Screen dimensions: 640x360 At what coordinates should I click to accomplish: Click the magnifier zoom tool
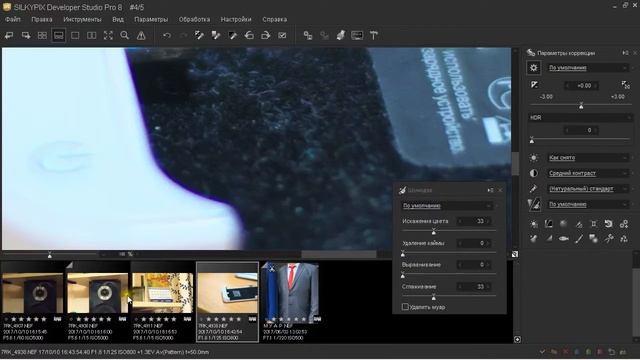point(124,36)
